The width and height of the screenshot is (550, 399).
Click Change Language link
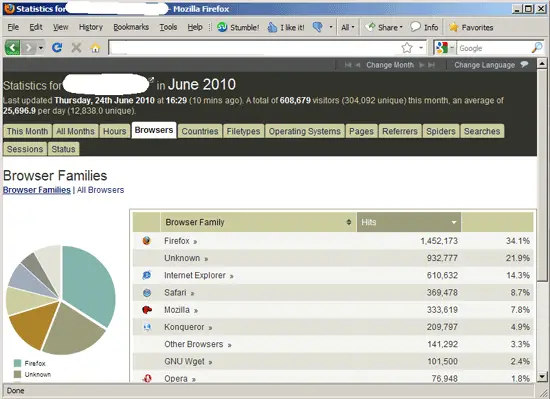484,65
